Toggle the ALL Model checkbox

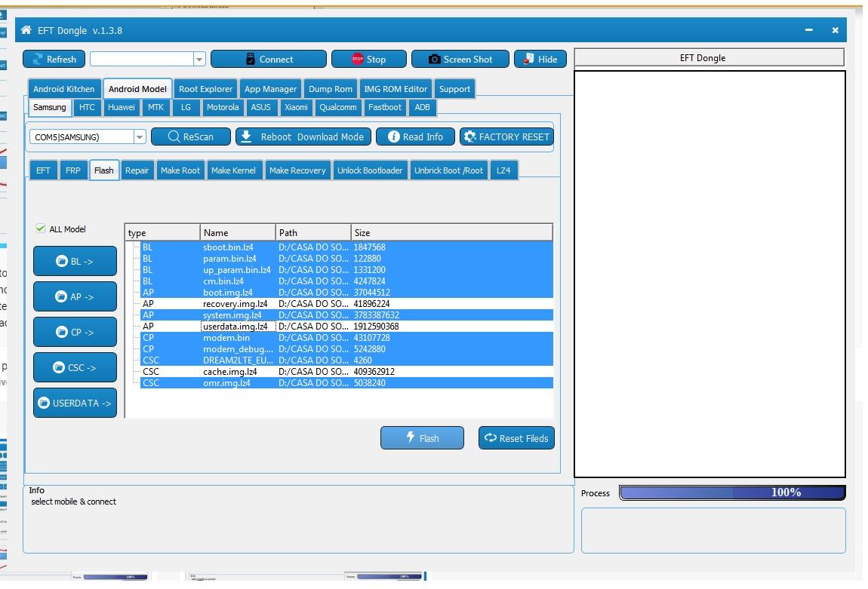(41, 229)
